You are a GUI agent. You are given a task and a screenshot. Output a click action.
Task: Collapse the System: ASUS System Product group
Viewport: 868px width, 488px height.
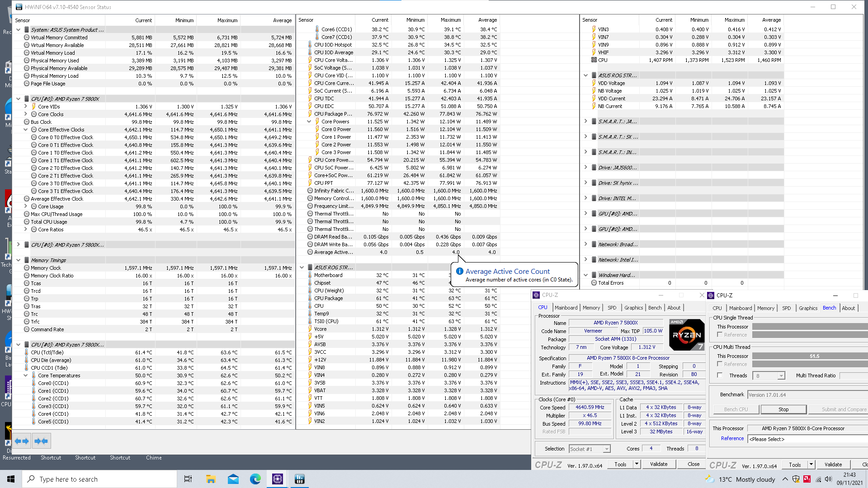click(18, 30)
